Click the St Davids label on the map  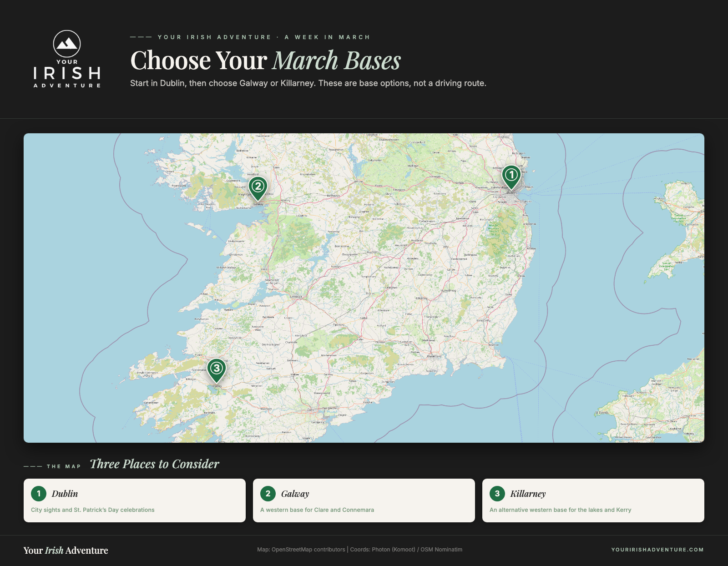[x=602, y=413]
